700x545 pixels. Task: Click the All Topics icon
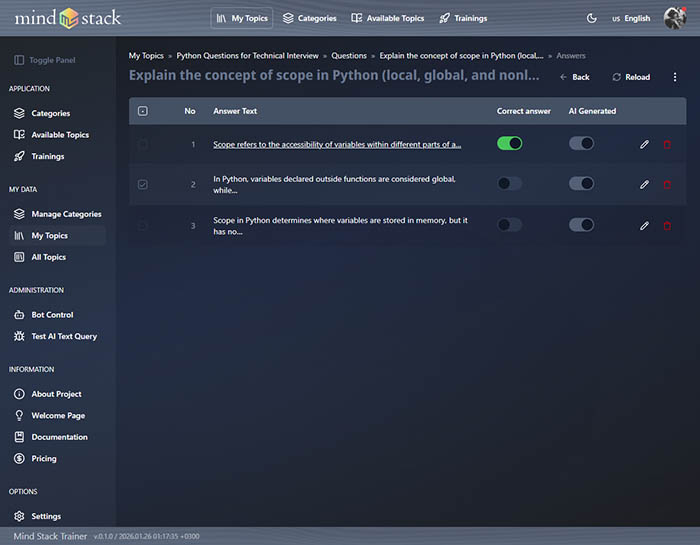(19, 257)
